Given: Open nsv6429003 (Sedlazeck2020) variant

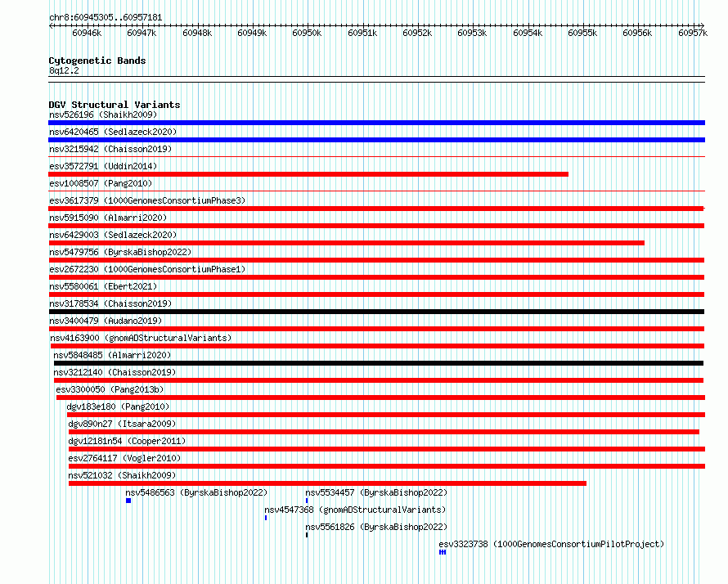Looking at the screenshot, I should (x=113, y=235).
